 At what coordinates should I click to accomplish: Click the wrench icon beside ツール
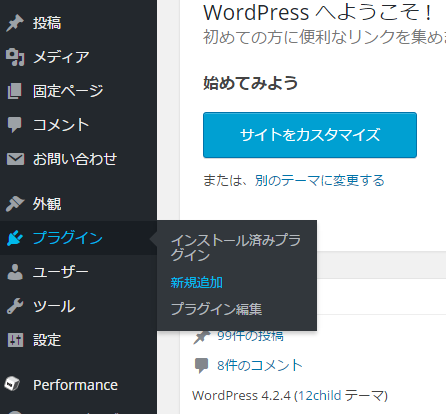15,306
